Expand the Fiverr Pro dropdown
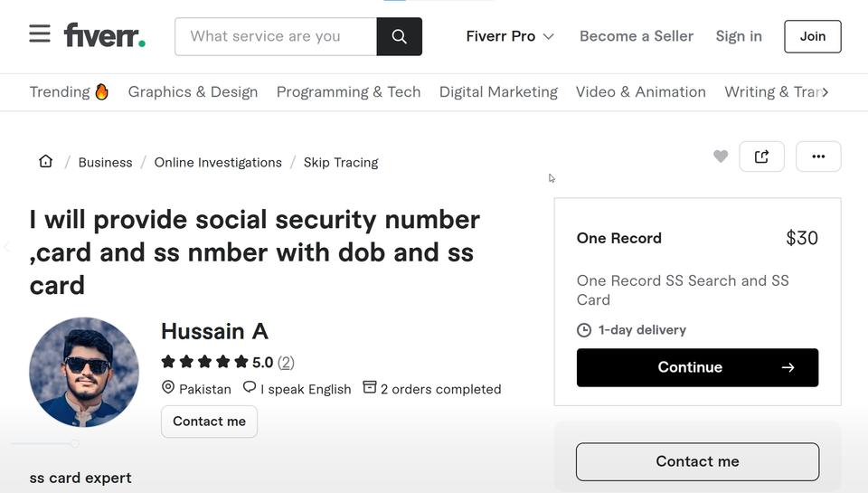Viewport: 868px width, 493px height. coord(509,36)
